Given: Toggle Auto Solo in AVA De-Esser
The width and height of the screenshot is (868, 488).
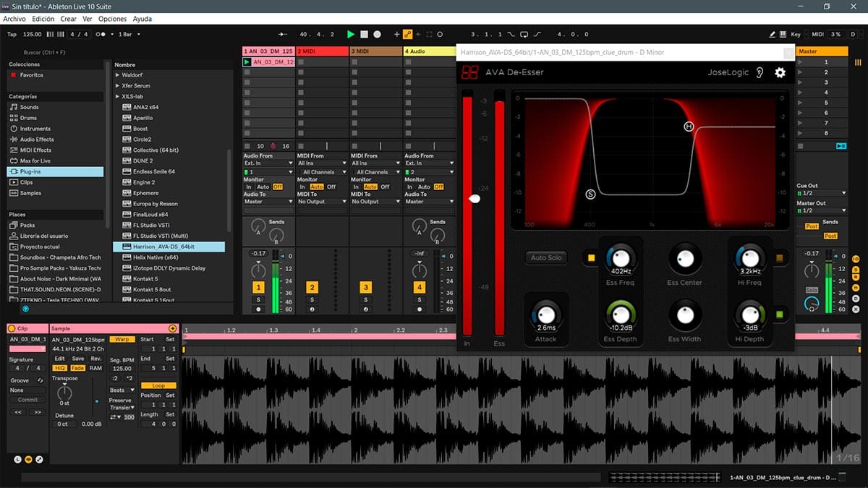Looking at the screenshot, I should [546, 257].
